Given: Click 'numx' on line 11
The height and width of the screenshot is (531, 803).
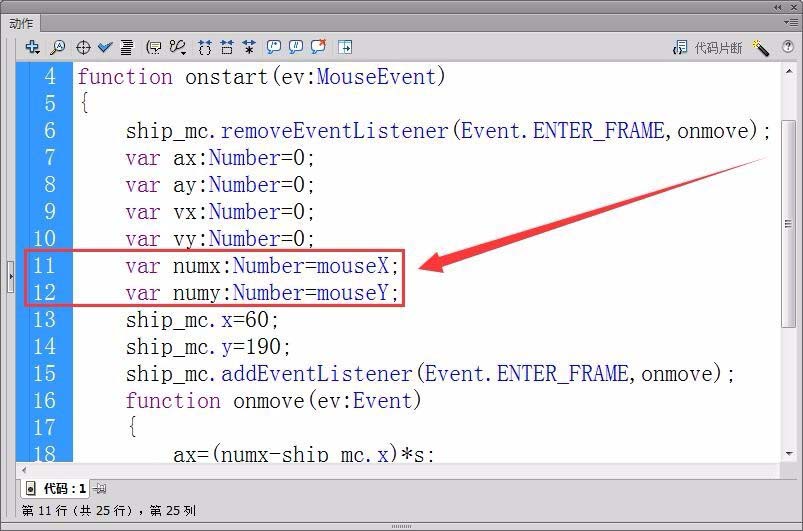Looking at the screenshot, I should (197, 267).
